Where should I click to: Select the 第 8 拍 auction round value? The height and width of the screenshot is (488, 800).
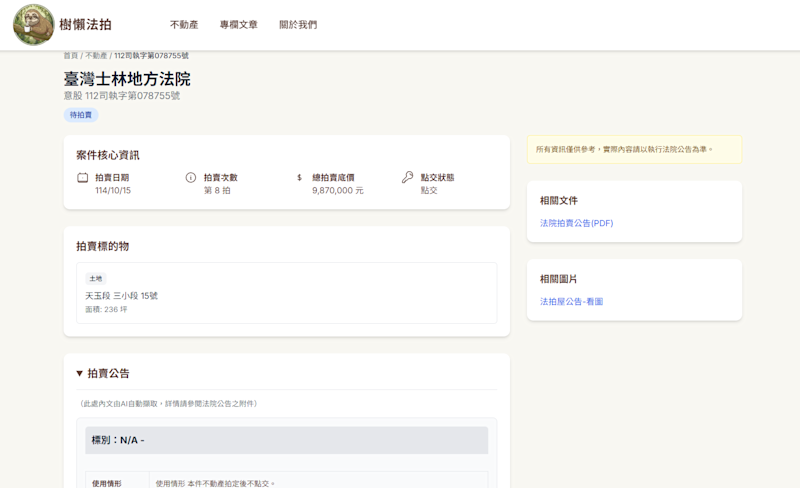point(217,190)
